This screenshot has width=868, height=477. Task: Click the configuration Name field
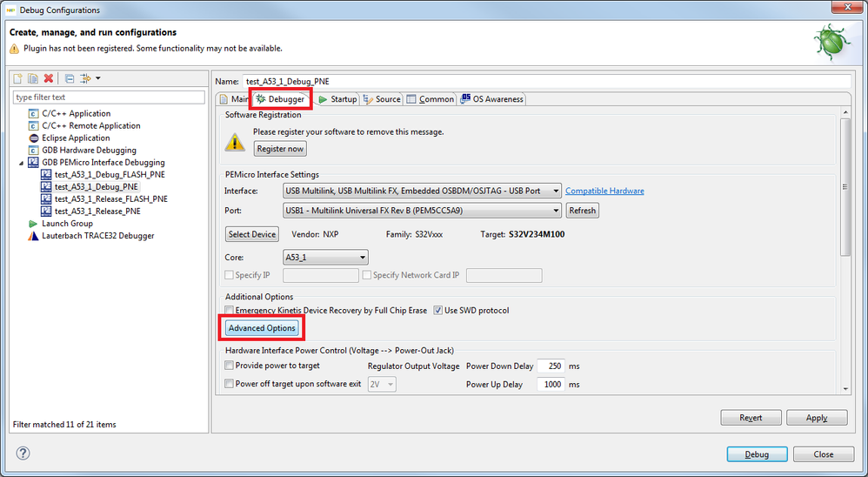pyautogui.click(x=546, y=82)
